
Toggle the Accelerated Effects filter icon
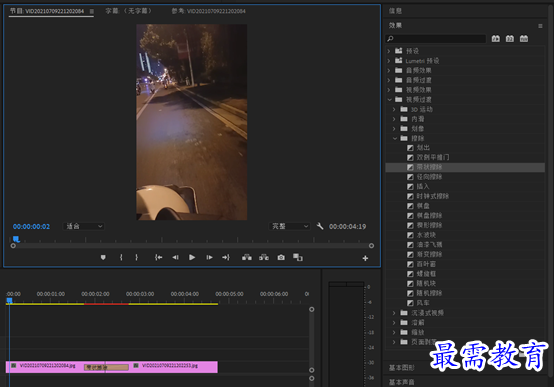[496, 39]
